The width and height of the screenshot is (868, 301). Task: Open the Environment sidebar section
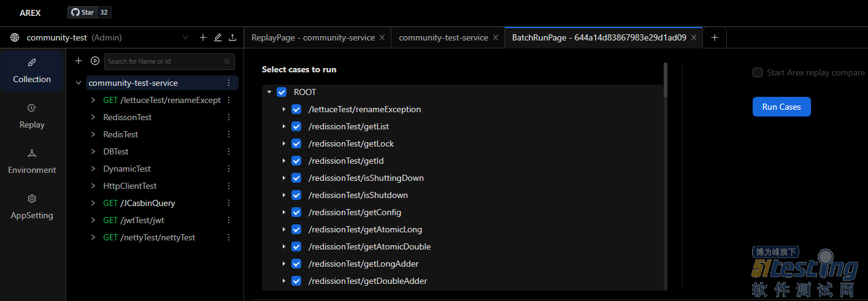point(32,161)
